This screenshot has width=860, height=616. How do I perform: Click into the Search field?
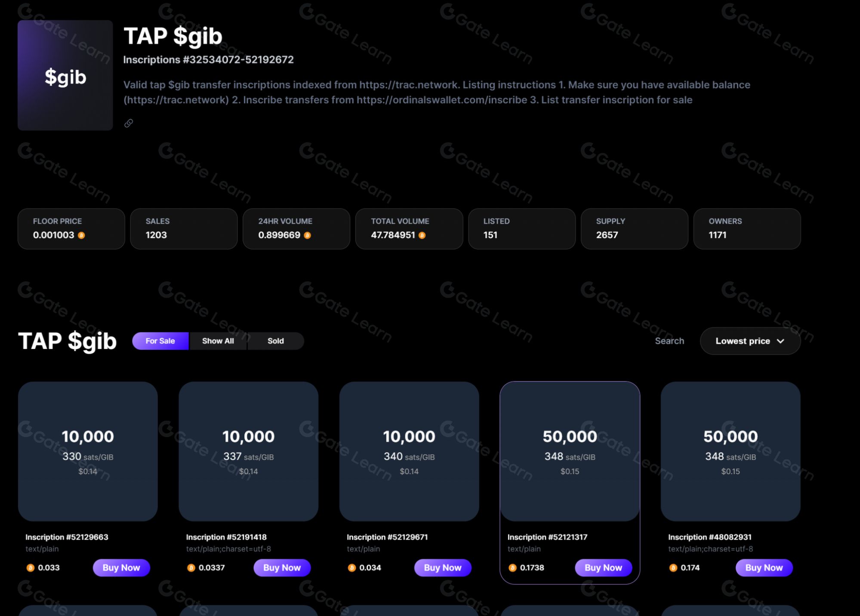point(669,341)
